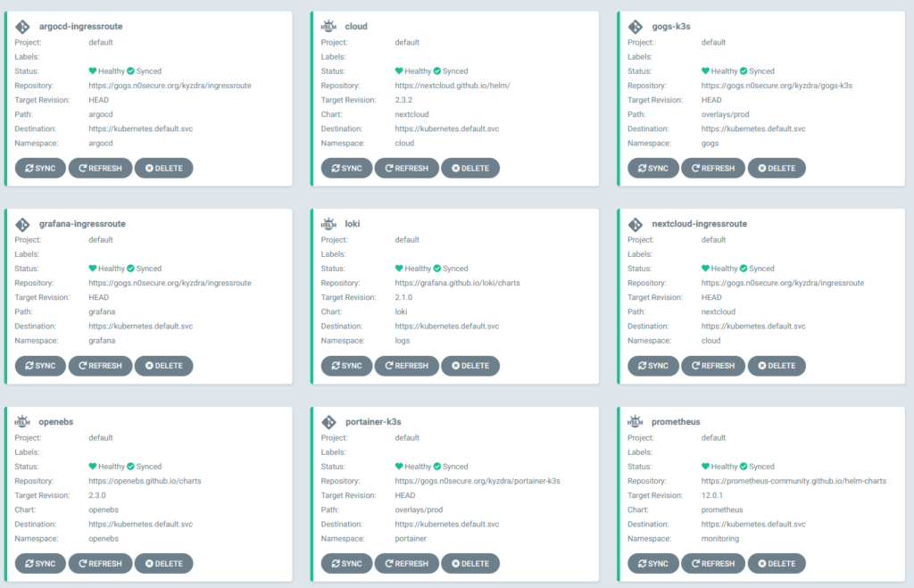Sync the argocd-ingressroute application
Image resolution: width=914 pixels, height=588 pixels.
(x=40, y=168)
